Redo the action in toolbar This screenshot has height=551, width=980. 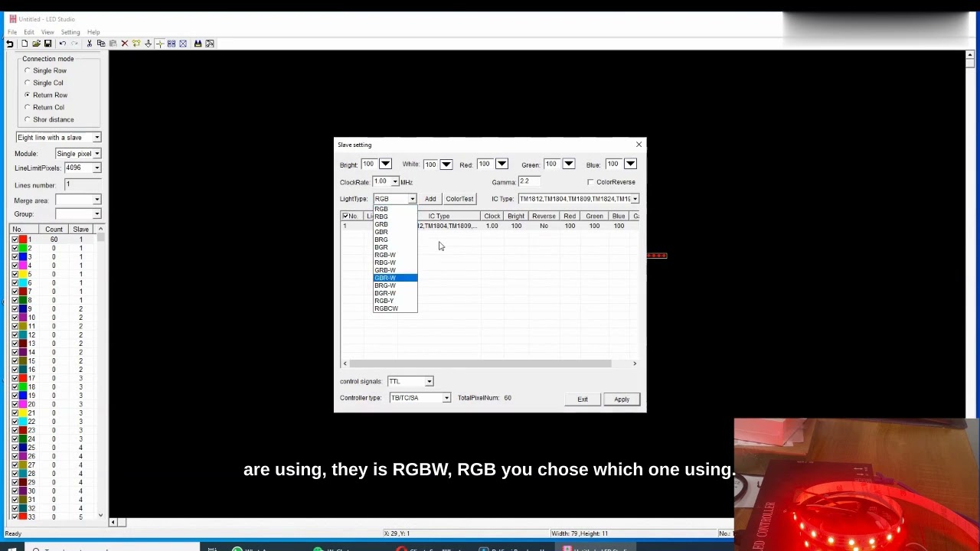(x=74, y=44)
